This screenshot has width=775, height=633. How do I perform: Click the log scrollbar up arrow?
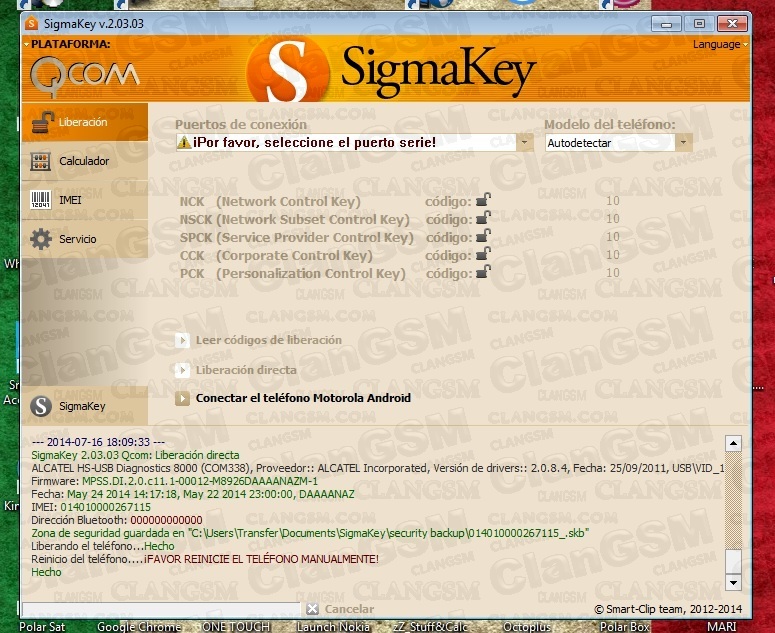point(733,443)
